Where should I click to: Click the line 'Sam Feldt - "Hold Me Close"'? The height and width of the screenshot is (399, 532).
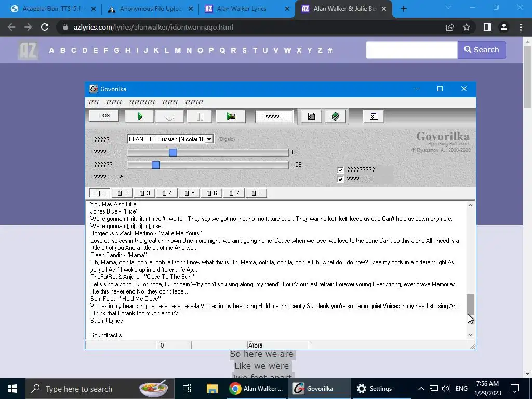126,299
